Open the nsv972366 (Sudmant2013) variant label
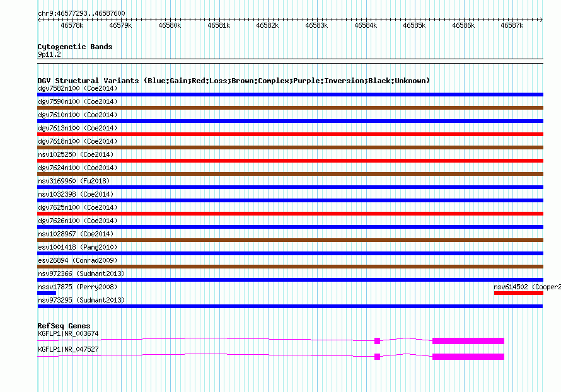 point(81,274)
